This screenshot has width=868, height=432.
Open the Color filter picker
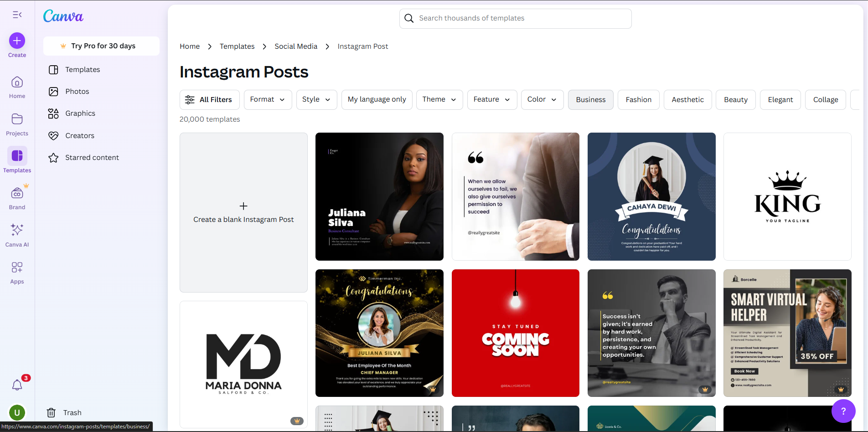click(542, 99)
